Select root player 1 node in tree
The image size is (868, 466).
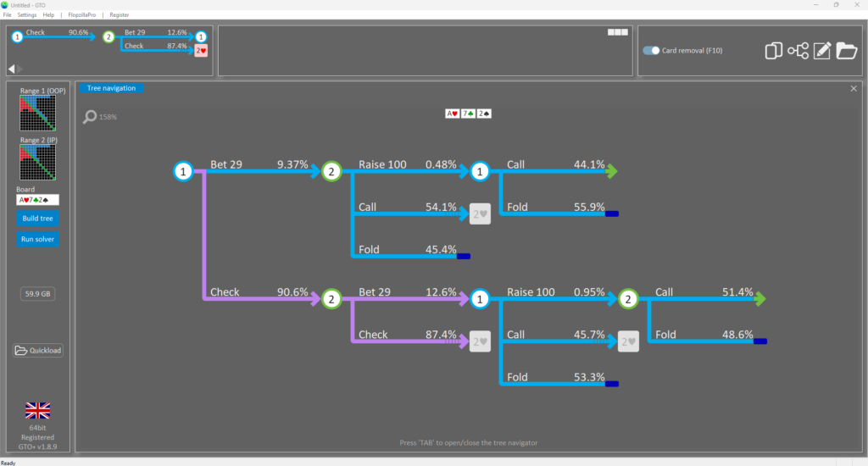click(x=183, y=171)
